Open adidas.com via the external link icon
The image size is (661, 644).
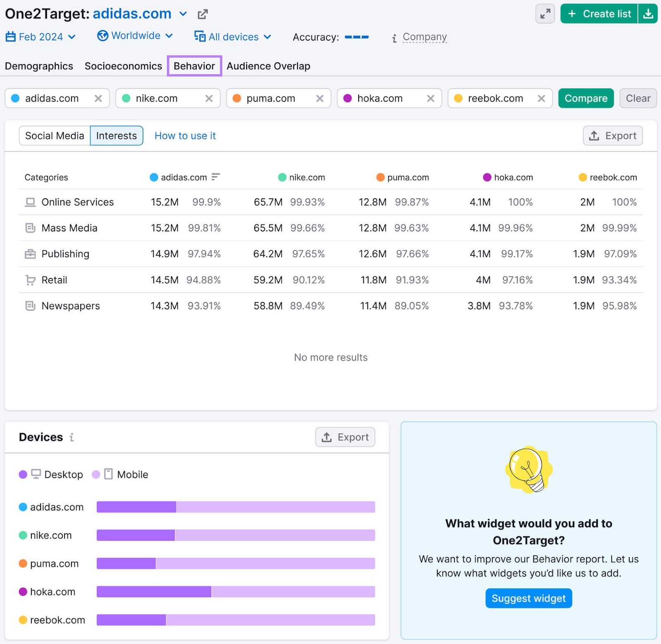[202, 14]
